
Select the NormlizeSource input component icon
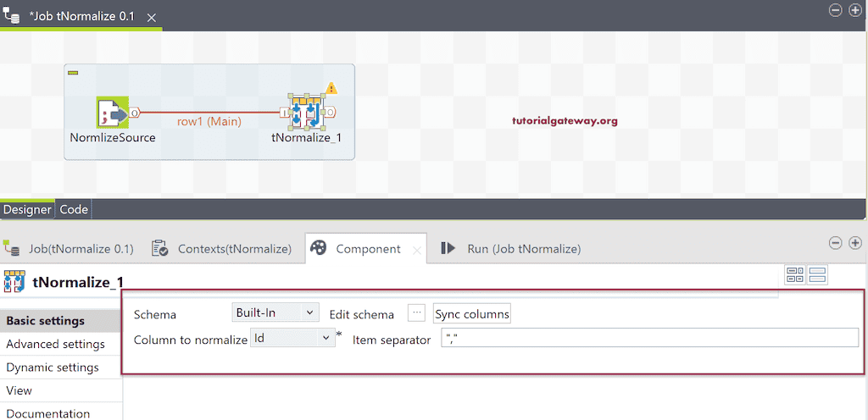coord(113,113)
